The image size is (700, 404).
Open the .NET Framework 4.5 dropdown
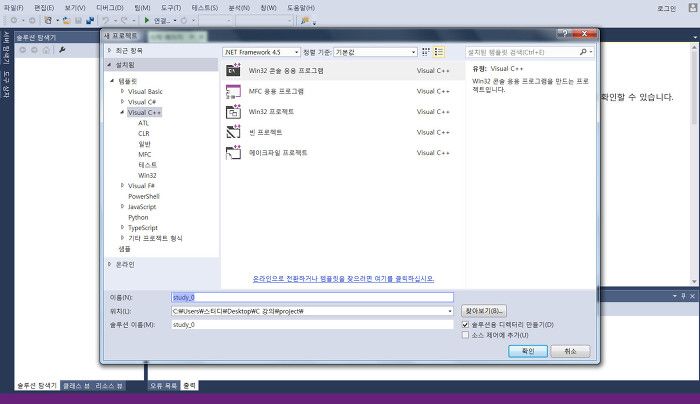[x=261, y=52]
